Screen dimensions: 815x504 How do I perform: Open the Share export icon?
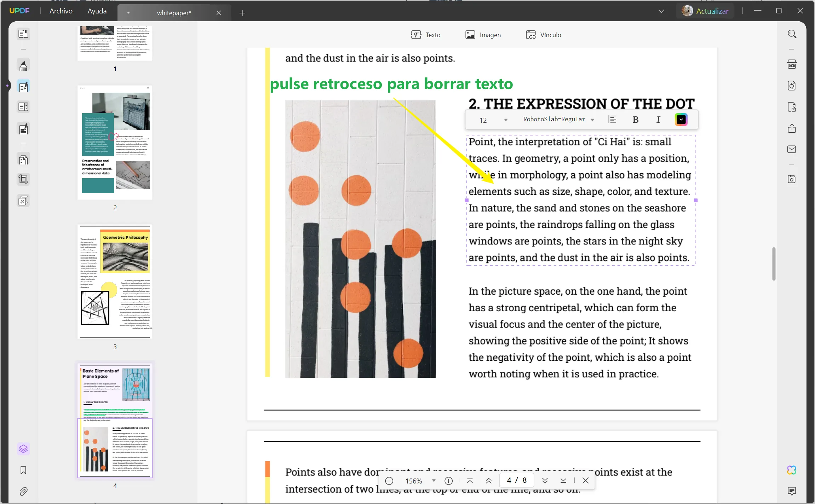792,128
